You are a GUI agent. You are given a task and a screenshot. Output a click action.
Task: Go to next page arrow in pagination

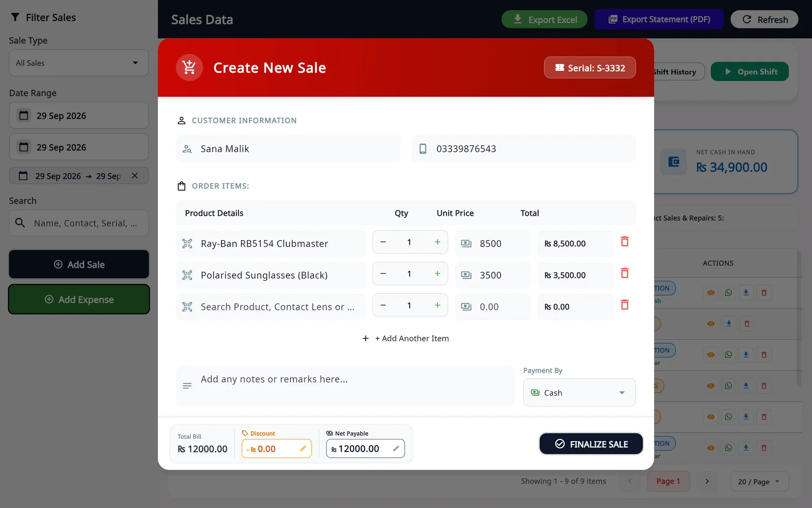(707, 481)
